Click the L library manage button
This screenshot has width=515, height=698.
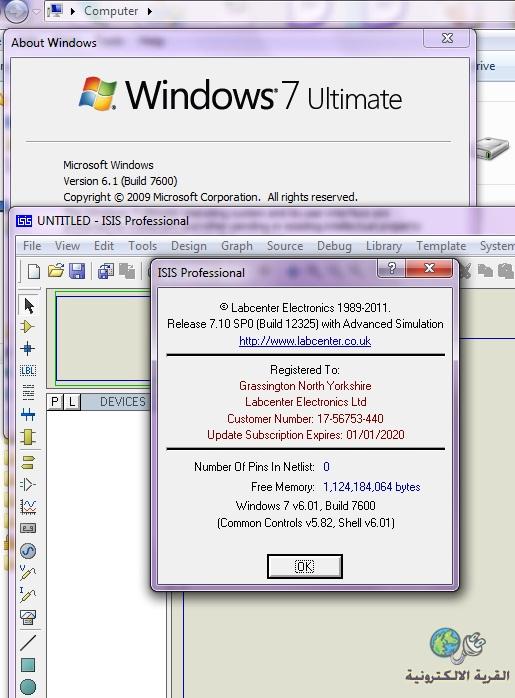click(72, 402)
